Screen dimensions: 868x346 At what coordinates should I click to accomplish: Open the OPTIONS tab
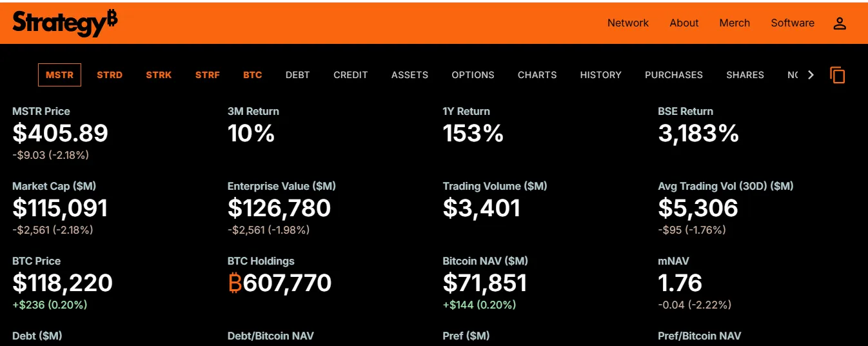point(473,75)
